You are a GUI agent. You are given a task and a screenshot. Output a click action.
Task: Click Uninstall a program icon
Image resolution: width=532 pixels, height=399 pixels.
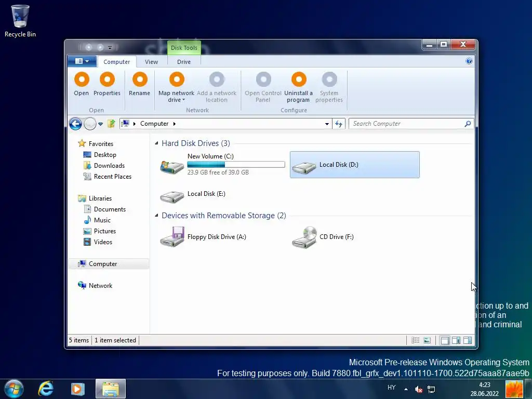[299, 79]
